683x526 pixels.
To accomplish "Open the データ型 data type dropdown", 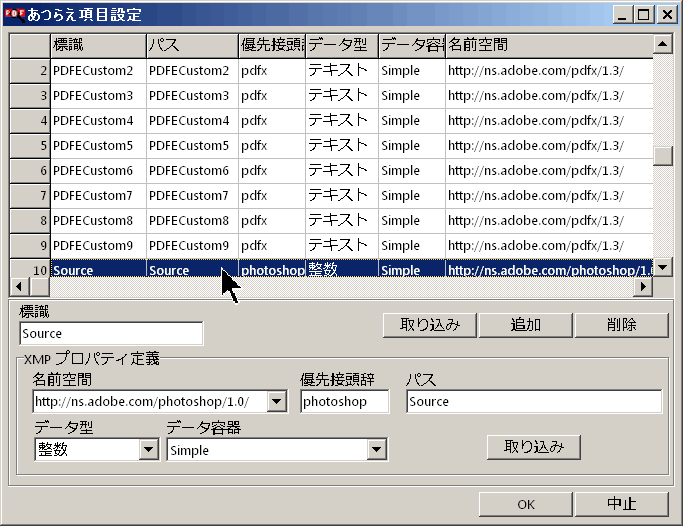I will coord(148,450).
